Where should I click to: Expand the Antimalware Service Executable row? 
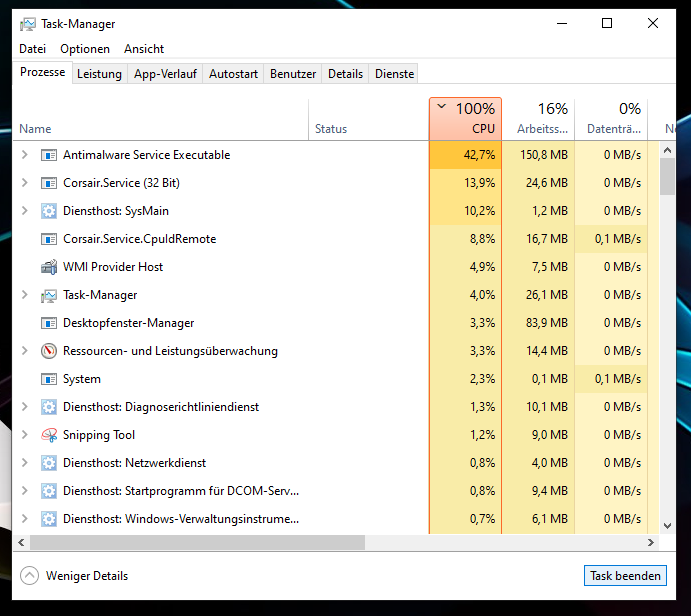(x=25, y=155)
